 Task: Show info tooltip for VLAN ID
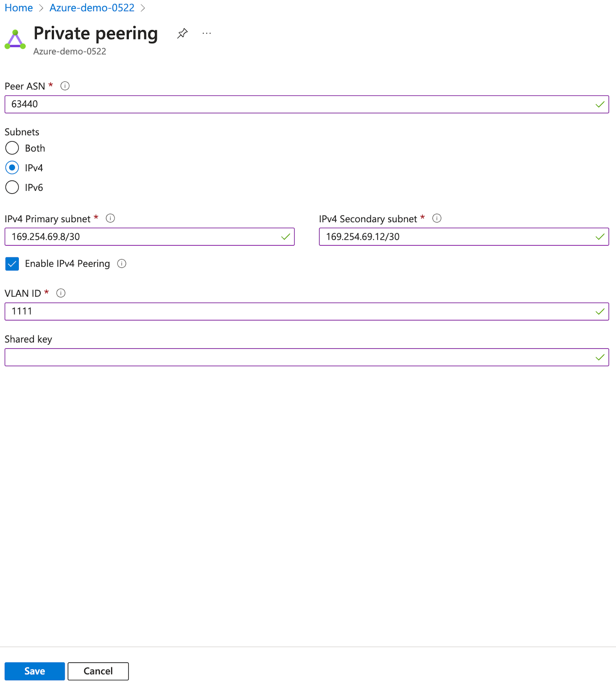click(61, 293)
